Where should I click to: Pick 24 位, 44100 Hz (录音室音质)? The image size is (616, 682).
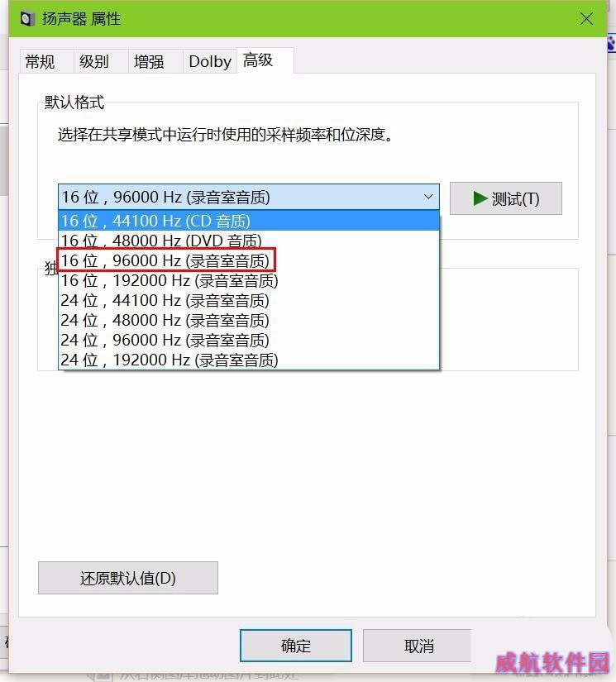(249, 301)
